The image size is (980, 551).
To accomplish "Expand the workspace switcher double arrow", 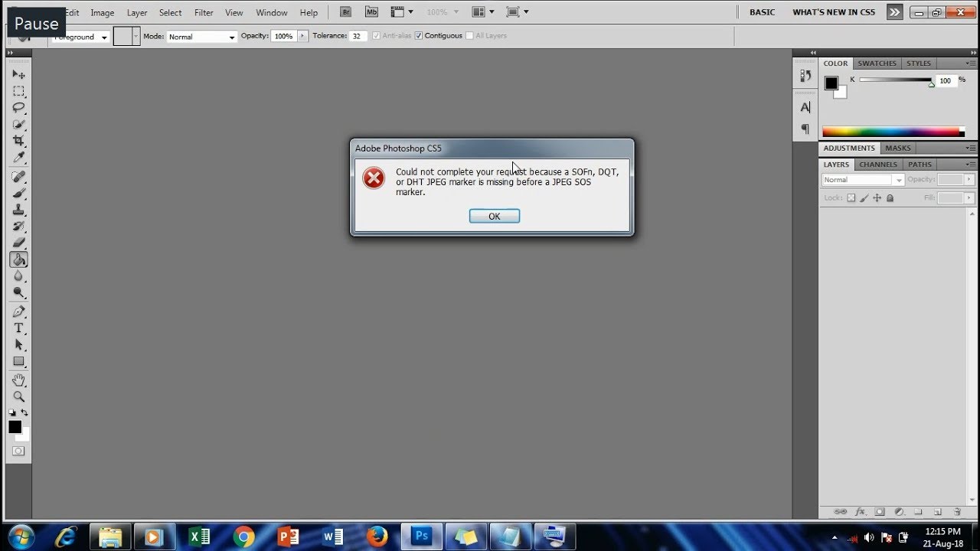I will point(894,12).
